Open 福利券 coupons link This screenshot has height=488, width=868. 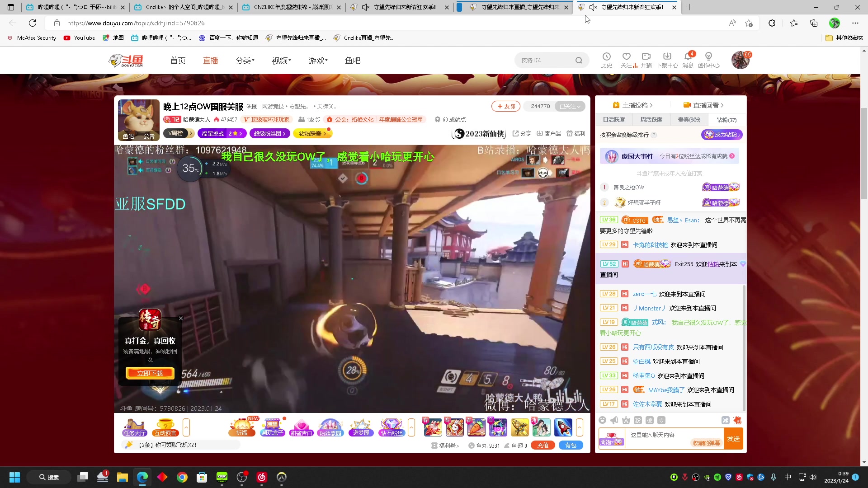tap(445, 446)
